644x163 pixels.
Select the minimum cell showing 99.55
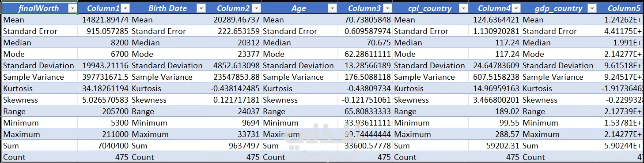click(x=495, y=123)
